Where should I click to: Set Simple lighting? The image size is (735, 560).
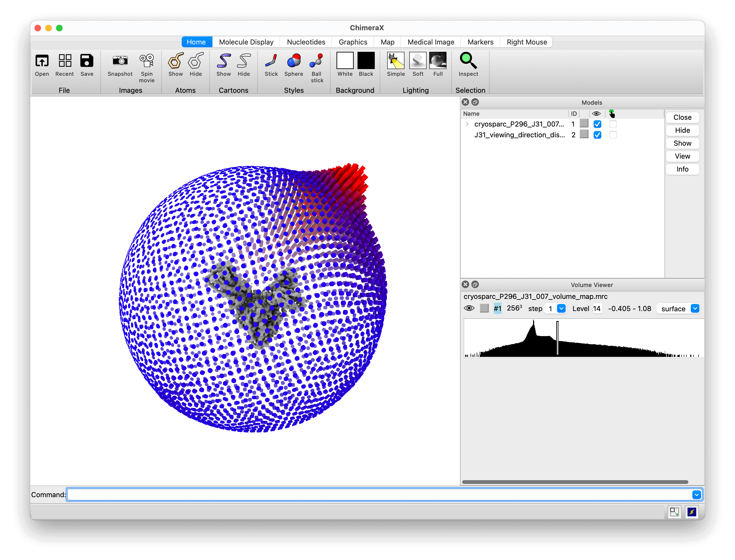point(396,61)
